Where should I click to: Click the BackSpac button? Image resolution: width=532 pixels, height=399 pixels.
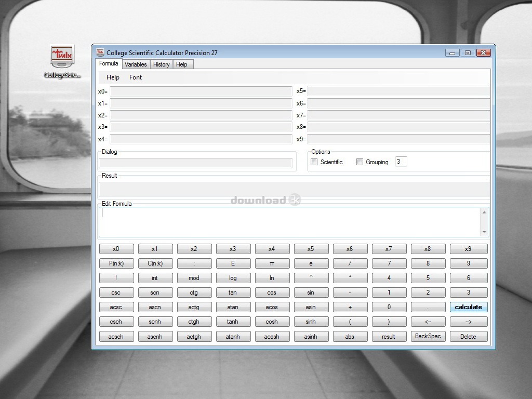(428, 336)
